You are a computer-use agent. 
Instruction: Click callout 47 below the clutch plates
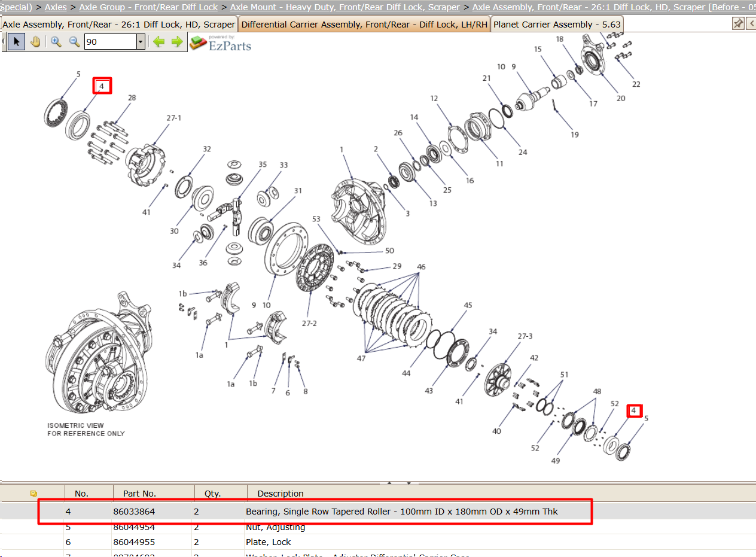coord(361,358)
